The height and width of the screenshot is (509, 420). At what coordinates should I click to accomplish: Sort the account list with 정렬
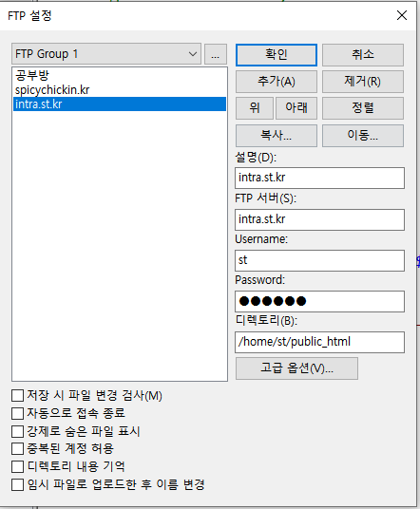(x=362, y=108)
